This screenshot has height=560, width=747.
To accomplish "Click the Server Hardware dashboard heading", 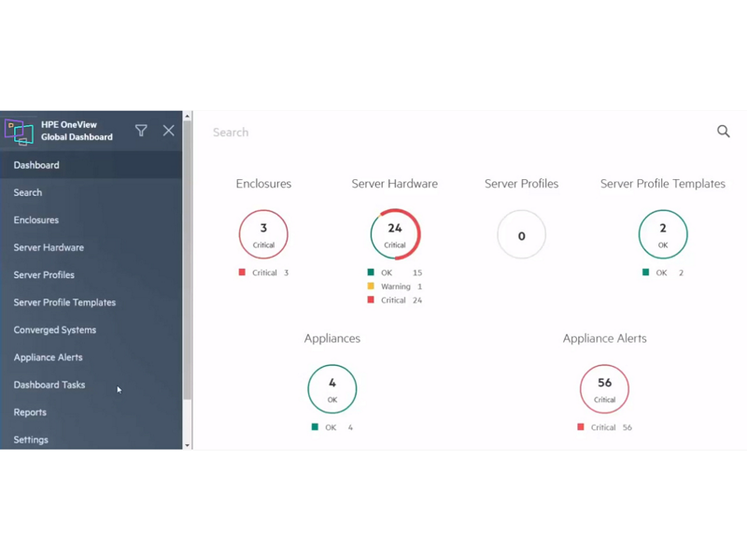I will click(394, 184).
